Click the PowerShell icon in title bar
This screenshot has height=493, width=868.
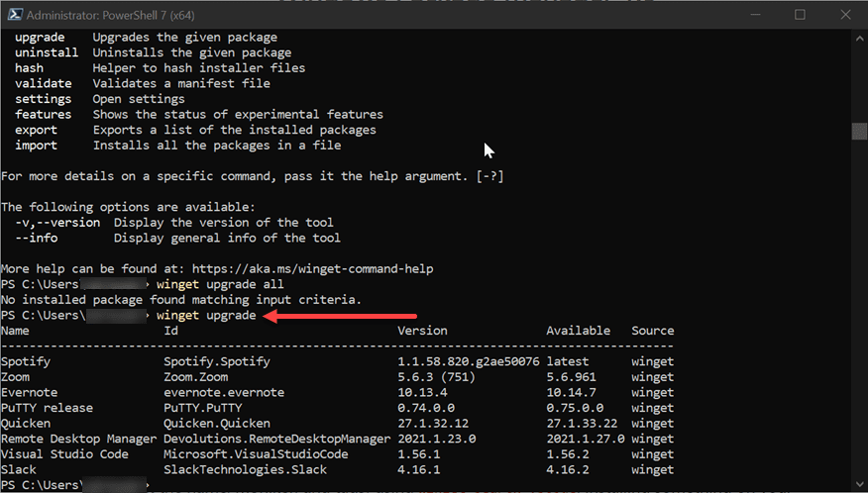12,15
